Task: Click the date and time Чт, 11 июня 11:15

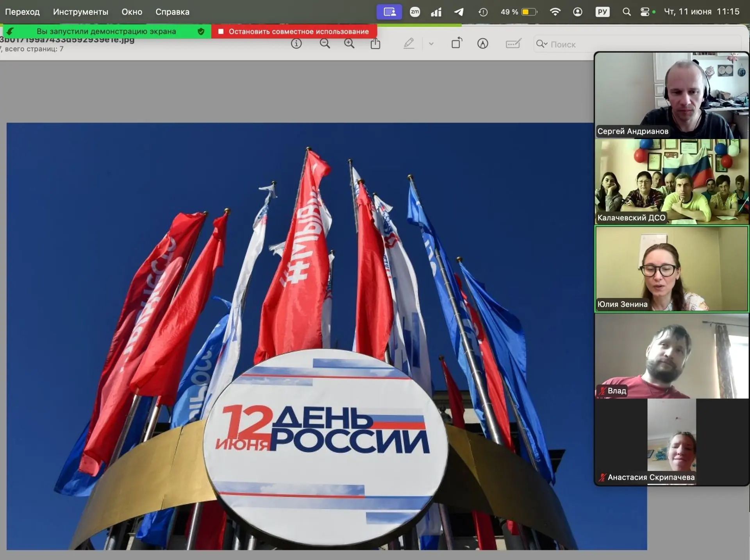Action: pyautogui.click(x=702, y=12)
